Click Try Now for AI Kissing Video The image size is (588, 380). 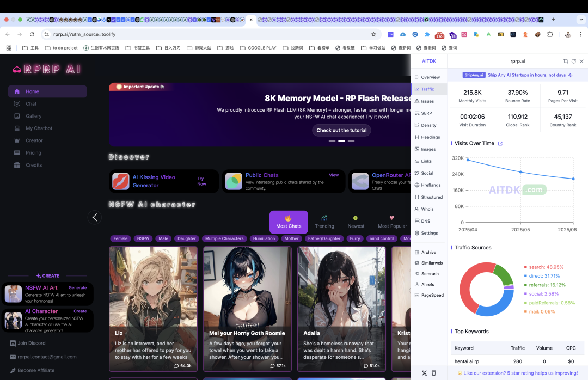pyautogui.click(x=201, y=181)
